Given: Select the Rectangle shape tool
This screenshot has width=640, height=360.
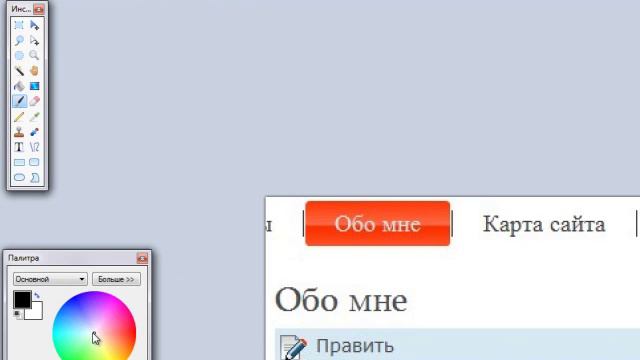Looking at the screenshot, I should [x=19, y=162].
